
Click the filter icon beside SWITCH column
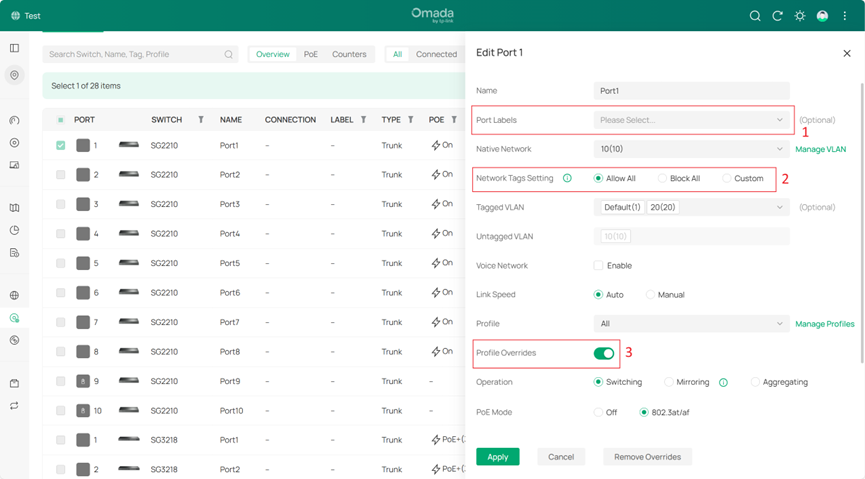click(x=201, y=120)
